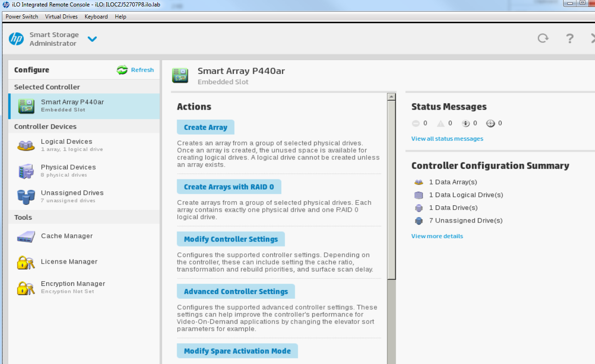This screenshot has height=364, width=595.
Task: Click the Refresh link in Configure panel
Action: coord(143,70)
